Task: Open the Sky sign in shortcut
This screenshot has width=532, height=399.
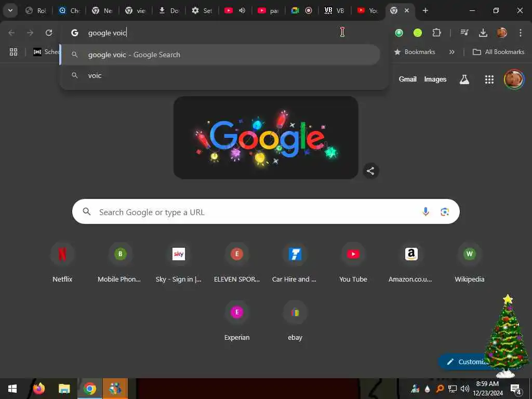Action: pos(179,263)
